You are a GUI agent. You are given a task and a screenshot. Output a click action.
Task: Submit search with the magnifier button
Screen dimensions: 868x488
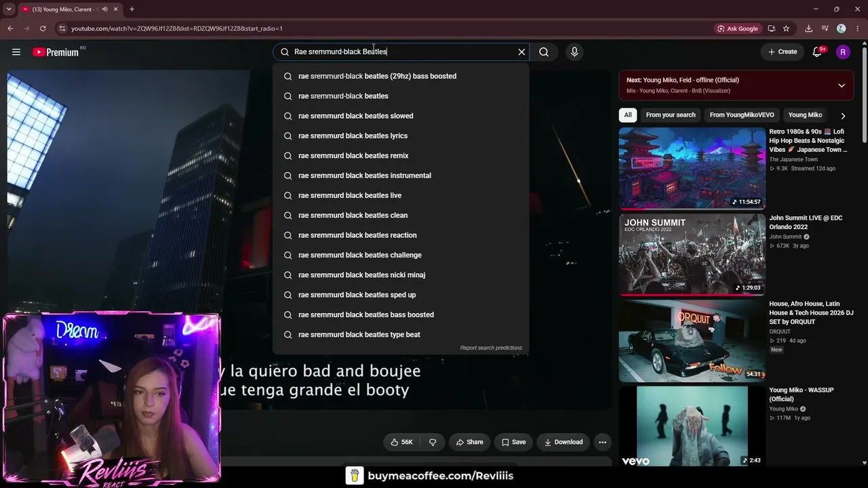[x=544, y=52]
